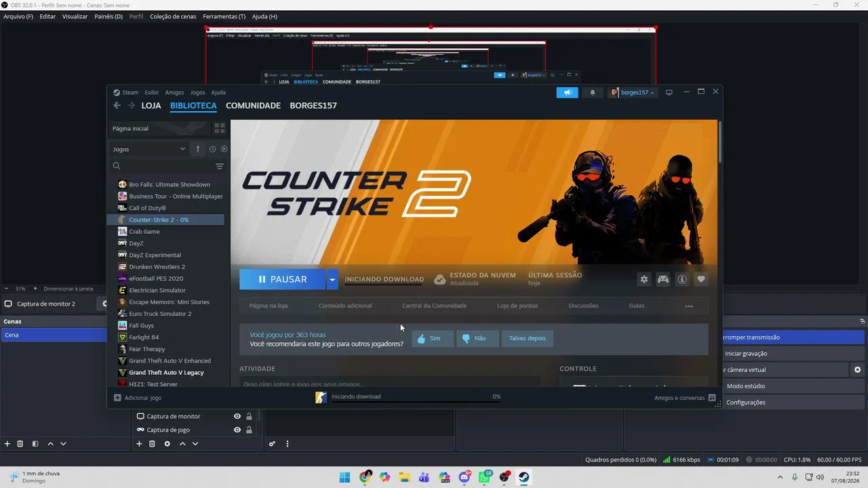This screenshot has width=868, height=488.
Task: Add Counter-Strike 2 to favorites heart
Action: pos(701,279)
